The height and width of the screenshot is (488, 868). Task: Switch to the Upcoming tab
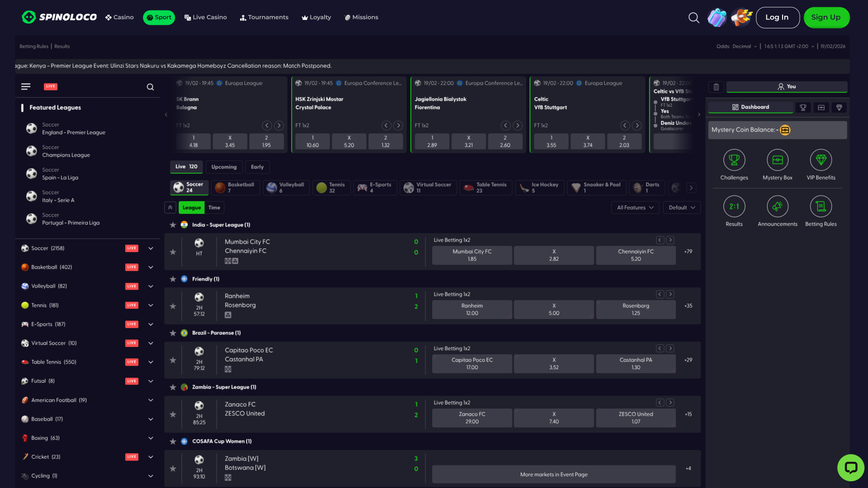(x=224, y=167)
